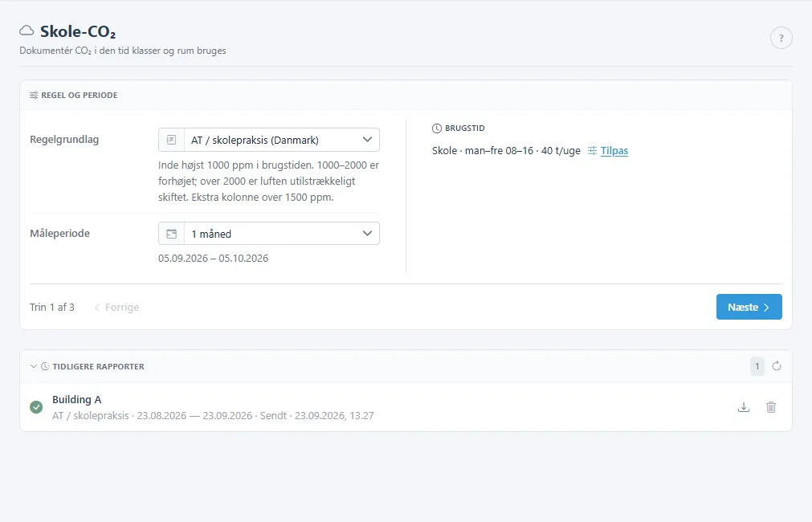Click the cloud icon beside Skole-CO₂
The image size is (812, 522).
(27, 31)
